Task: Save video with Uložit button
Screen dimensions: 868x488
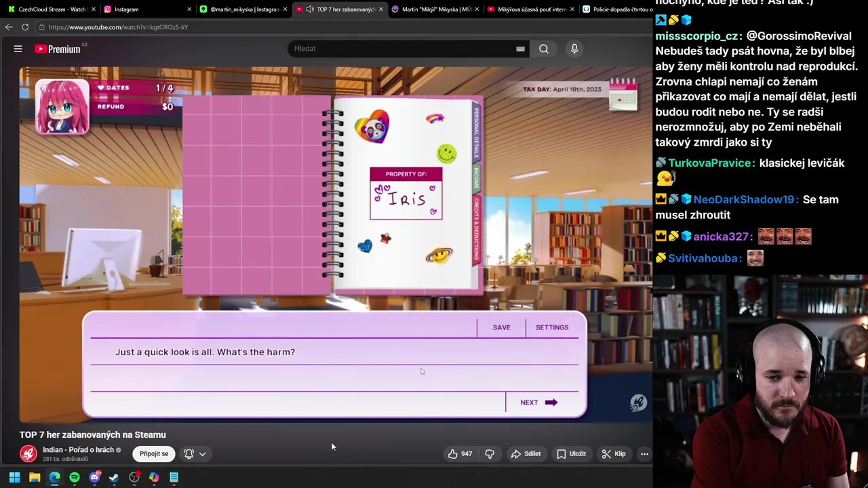Action: pyautogui.click(x=572, y=453)
